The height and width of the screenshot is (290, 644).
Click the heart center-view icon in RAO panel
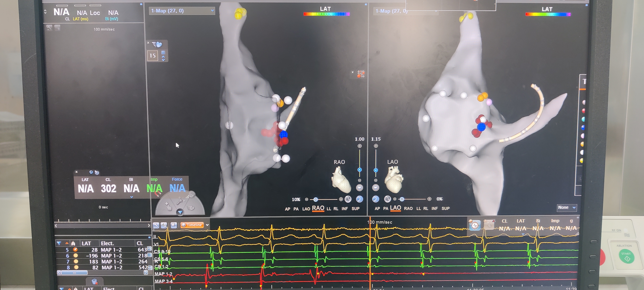(359, 188)
